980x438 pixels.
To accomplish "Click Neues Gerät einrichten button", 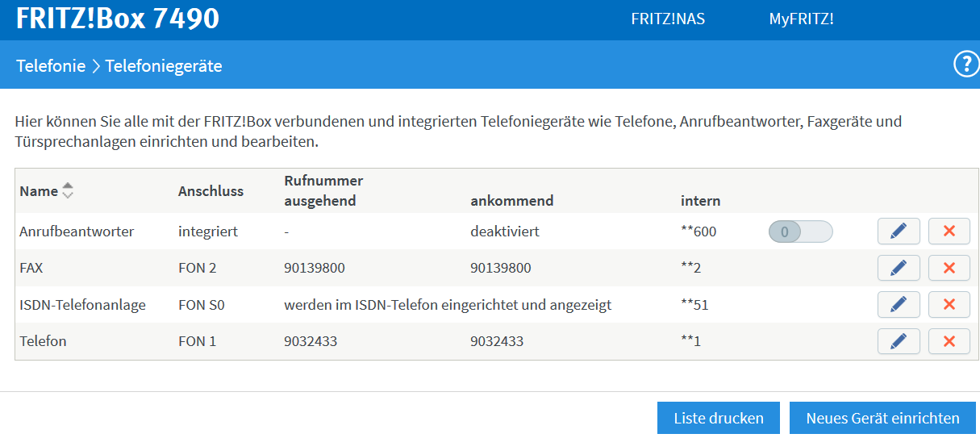I will coord(882,418).
